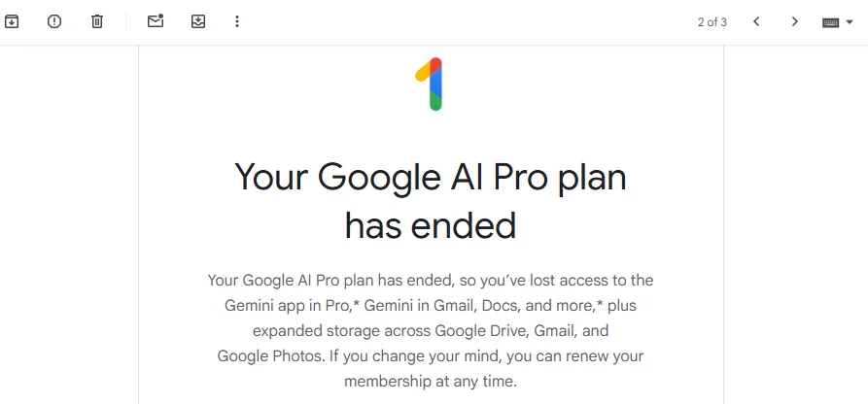Report this email as spam
The height and width of the screenshot is (404, 868).
[54, 21]
